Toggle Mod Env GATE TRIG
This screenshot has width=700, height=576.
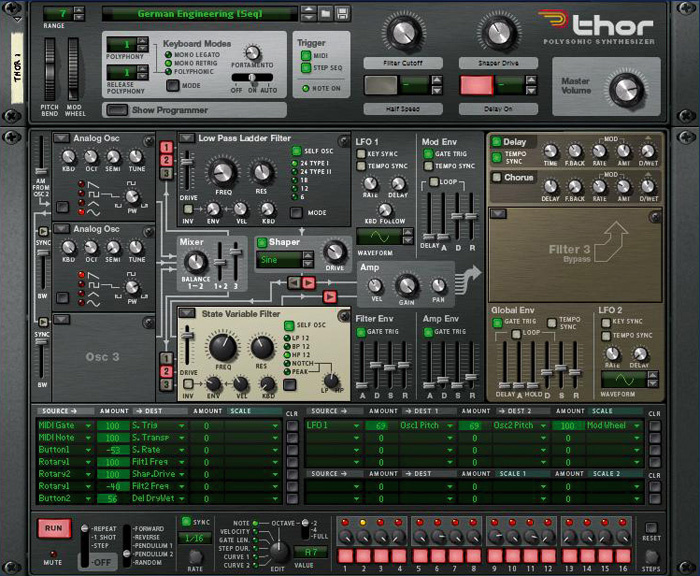[428, 154]
